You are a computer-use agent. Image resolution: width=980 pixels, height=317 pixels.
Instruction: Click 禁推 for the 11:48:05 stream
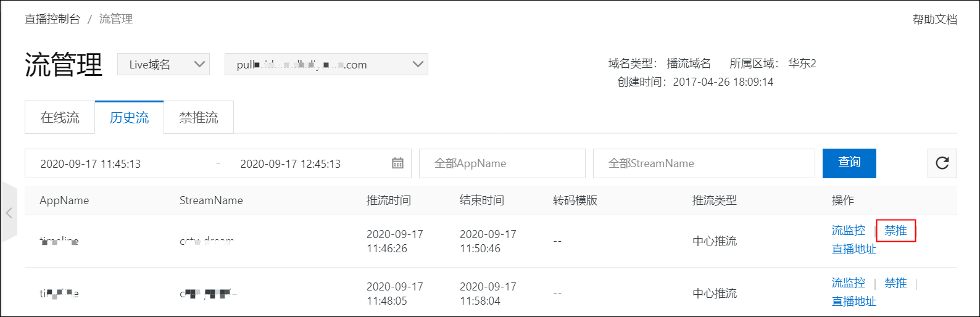[896, 283]
